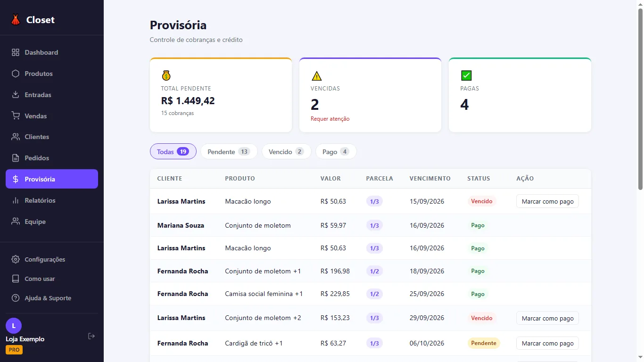Click the Camisa social feminina +1 product cell
The height and width of the screenshot is (362, 644).
[264, 294]
